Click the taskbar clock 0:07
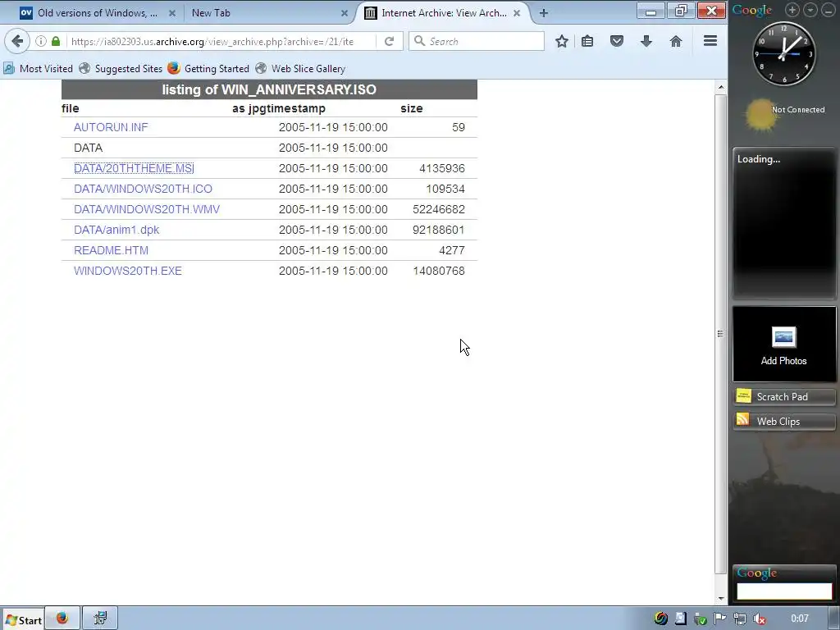Image resolution: width=840 pixels, height=630 pixels. (800, 619)
